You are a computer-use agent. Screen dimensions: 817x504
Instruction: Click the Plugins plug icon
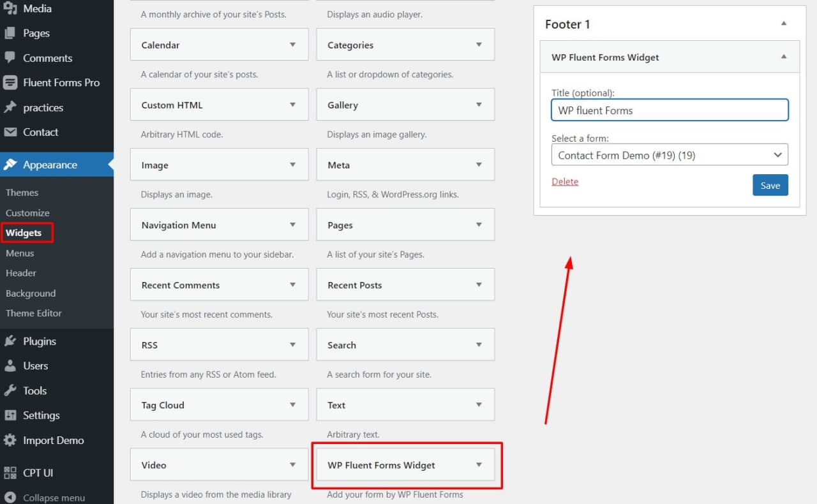click(x=10, y=341)
